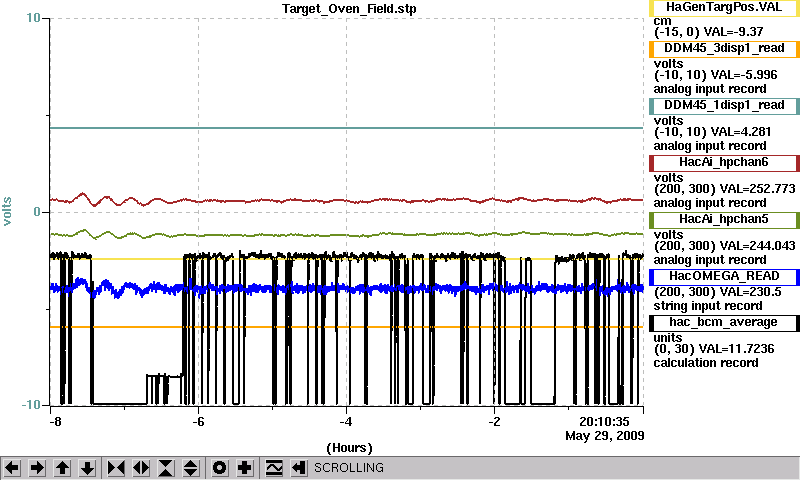
Task: Click the VAL=230.5 readout
Action: (749, 292)
